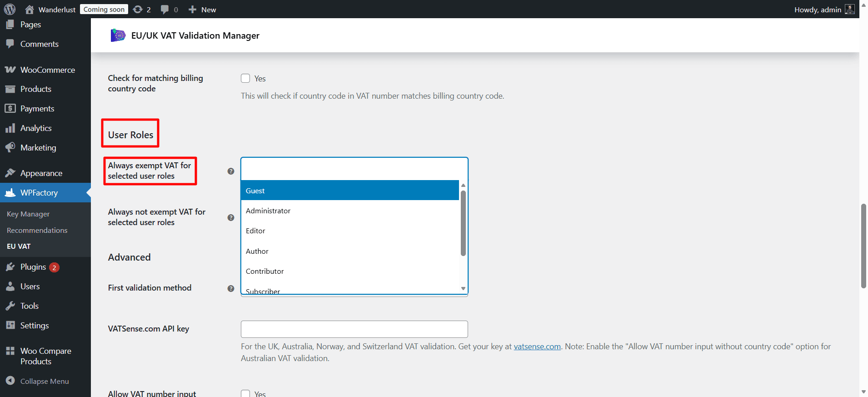Click the EU/UK VAT Validation Manager logo

pyautogui.click(x=118, y=35)
